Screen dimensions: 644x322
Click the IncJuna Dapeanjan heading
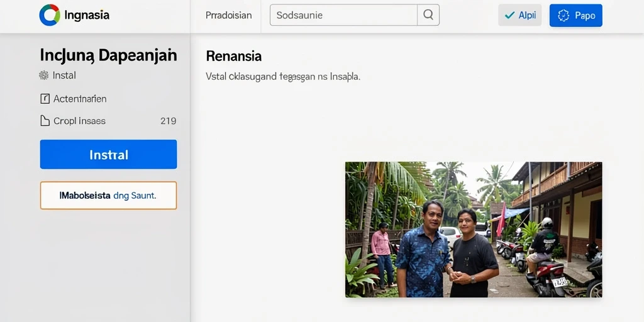pos(108,55)
